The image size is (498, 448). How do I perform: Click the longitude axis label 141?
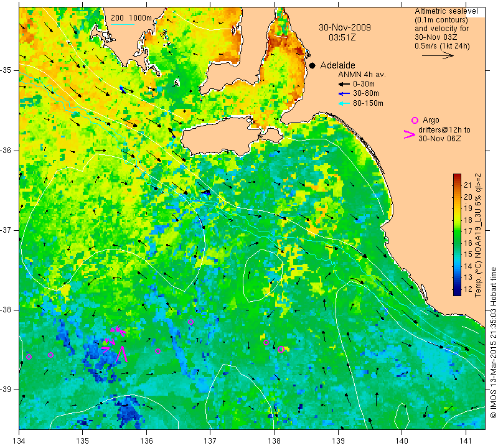[x=466, y=441]
